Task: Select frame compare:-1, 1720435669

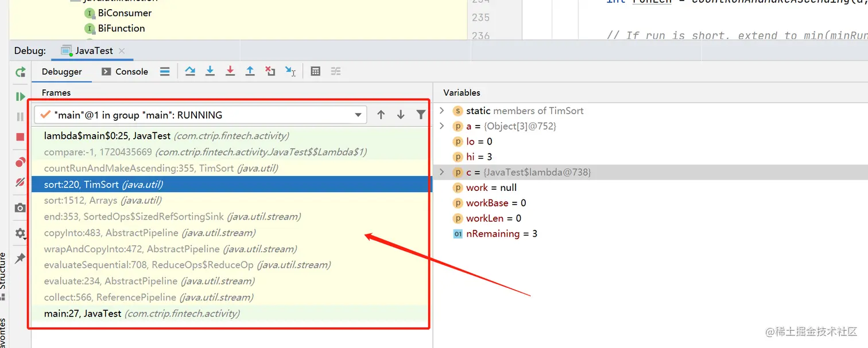Action: click(x=230, y=152)
